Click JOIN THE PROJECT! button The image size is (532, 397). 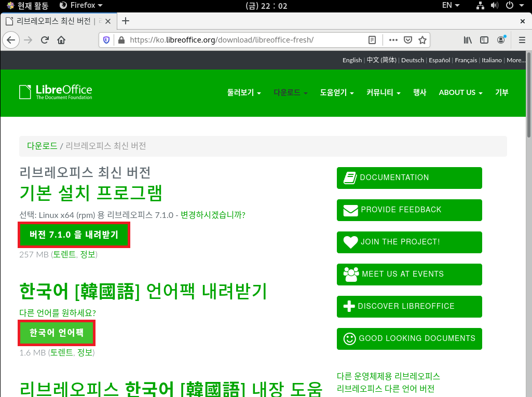click(x=409, y=242)
